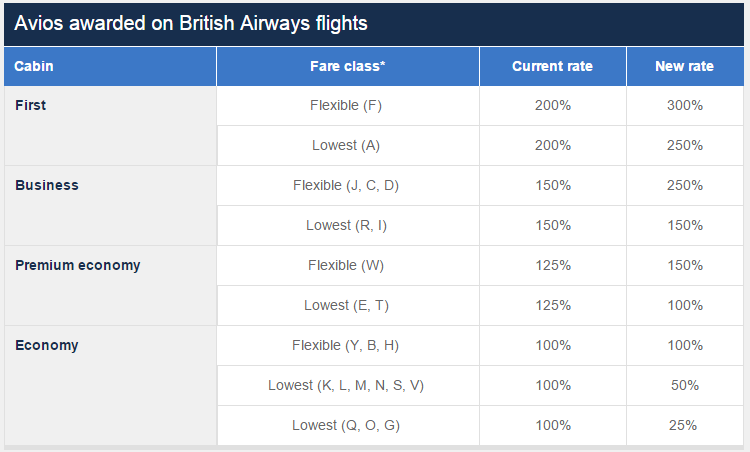Click the Lowest (Q, O, G) cell
This screenshot has width=750, height=452.
tap(346, 425)
